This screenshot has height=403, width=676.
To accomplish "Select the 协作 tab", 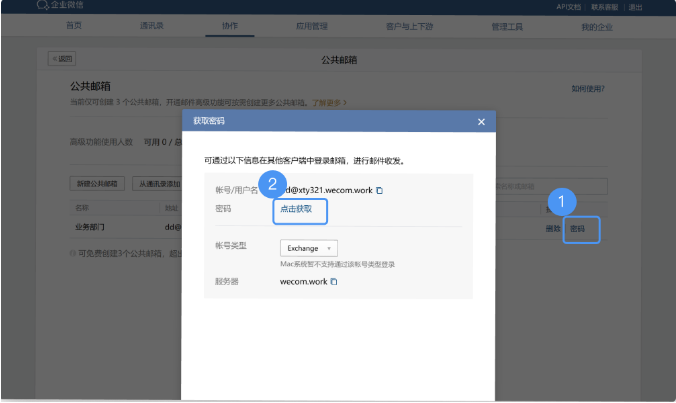I will [230, 24].
